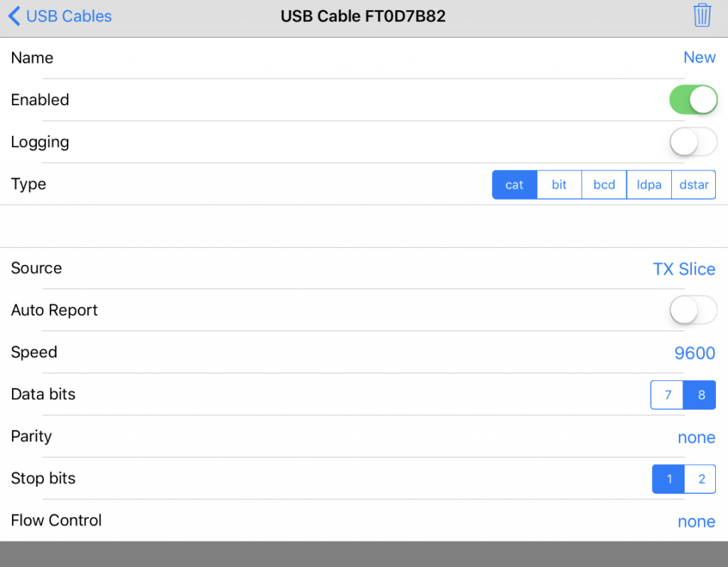Image resolution: width=728 pixels, height=567 pixels.
Task: Set data bits to 8
Action: point(700,395)
